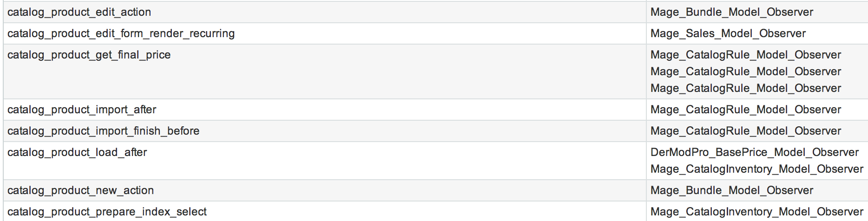Click the catalog_product_new_action event name
This screenshot has width=868, height=221.
point(80,190)
